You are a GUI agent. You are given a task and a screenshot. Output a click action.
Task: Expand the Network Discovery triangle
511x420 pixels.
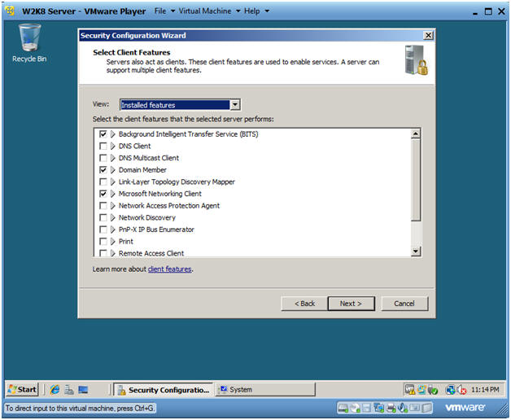tap(113, 217)
